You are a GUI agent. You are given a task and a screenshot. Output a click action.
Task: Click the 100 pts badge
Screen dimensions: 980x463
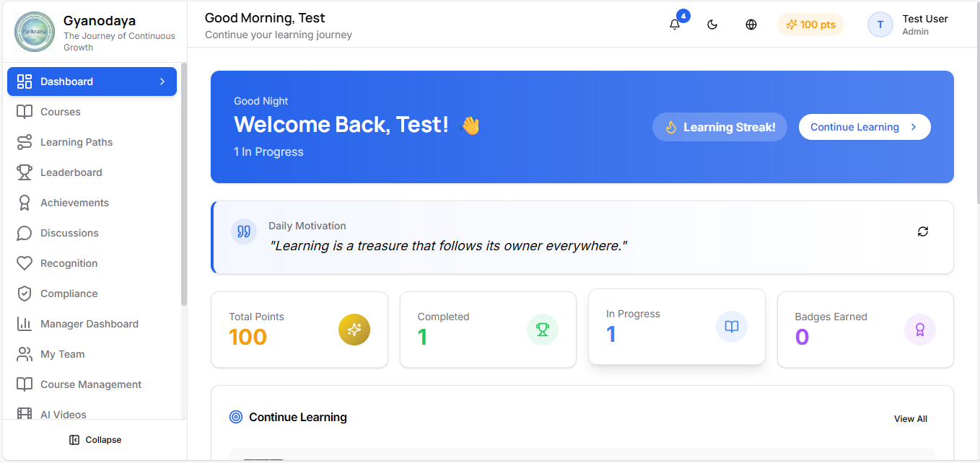(x=810, y=25)
